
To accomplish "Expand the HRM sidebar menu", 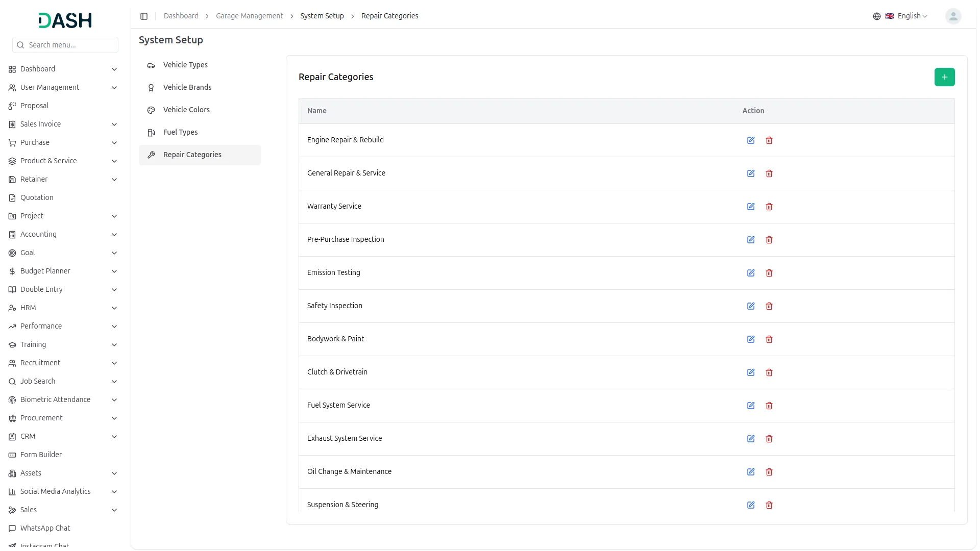I will click(x=63, y=308).
